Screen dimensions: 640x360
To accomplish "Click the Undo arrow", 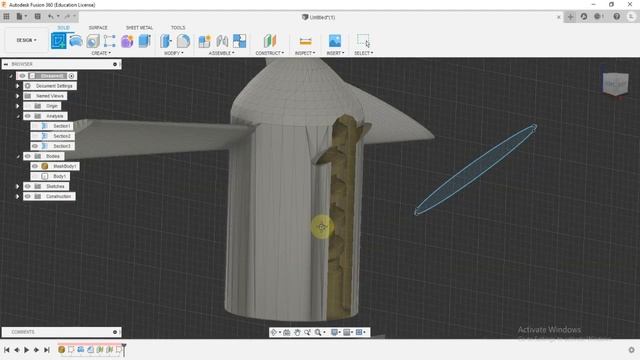I will point(51,16).
